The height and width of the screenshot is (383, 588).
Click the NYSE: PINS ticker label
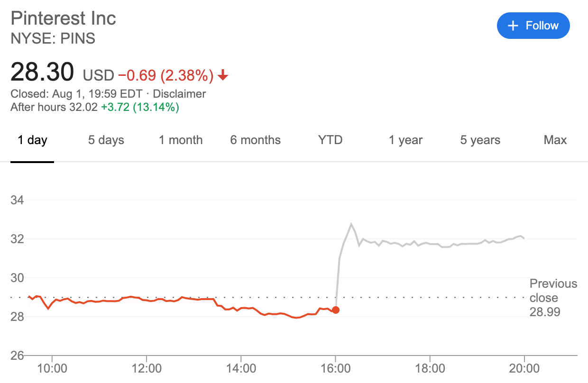click(53, 38)
